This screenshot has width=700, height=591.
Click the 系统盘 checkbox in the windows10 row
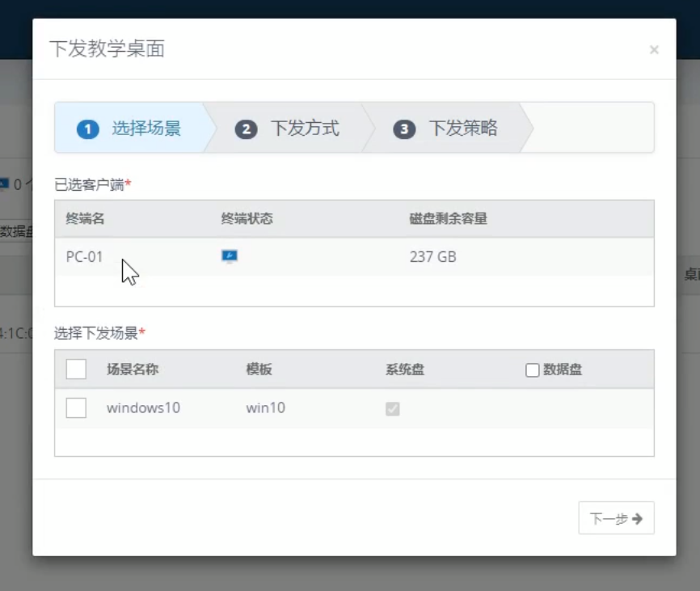click(x=393, y=409)
